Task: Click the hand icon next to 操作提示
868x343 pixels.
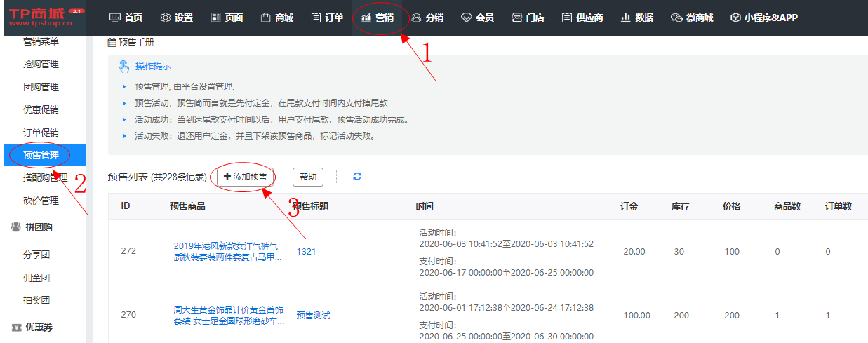Action: point(124,66)
